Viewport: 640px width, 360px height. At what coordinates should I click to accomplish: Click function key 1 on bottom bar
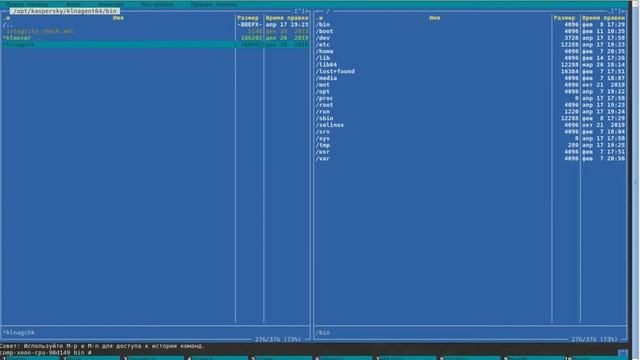point(31,358)
